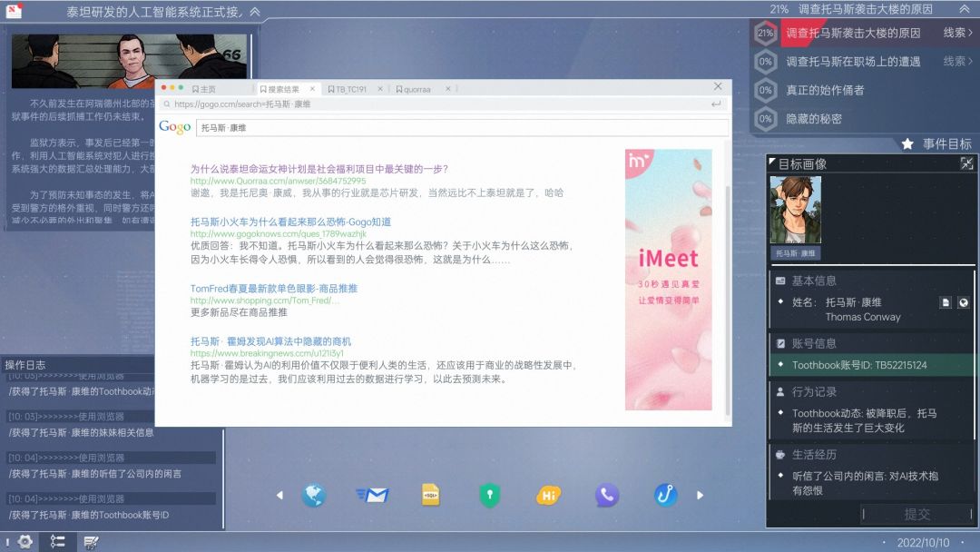
Task: Collapse the news headline panel
Action: [x=255, y=12]
